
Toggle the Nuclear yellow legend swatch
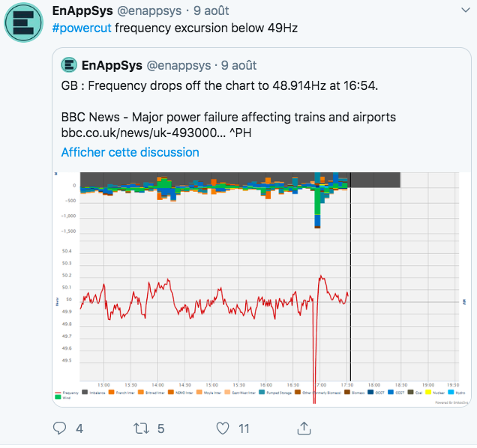tap(428, 392)
